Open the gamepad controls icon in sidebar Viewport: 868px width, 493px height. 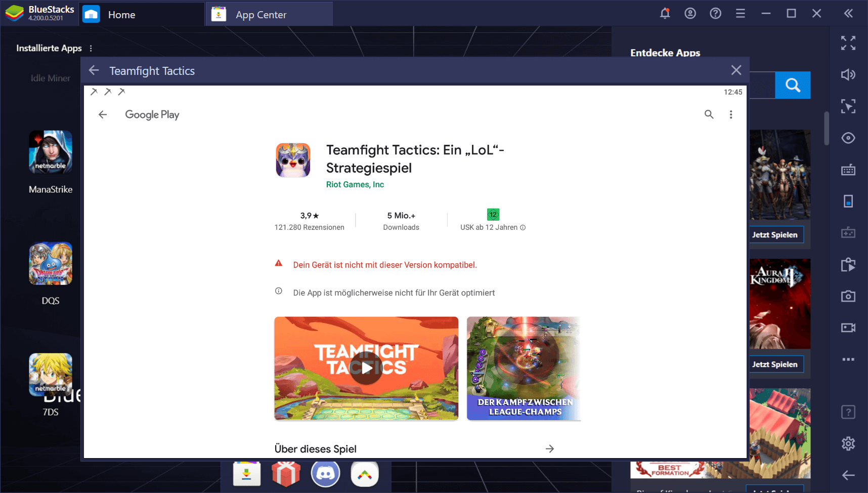tap(848, 233)
